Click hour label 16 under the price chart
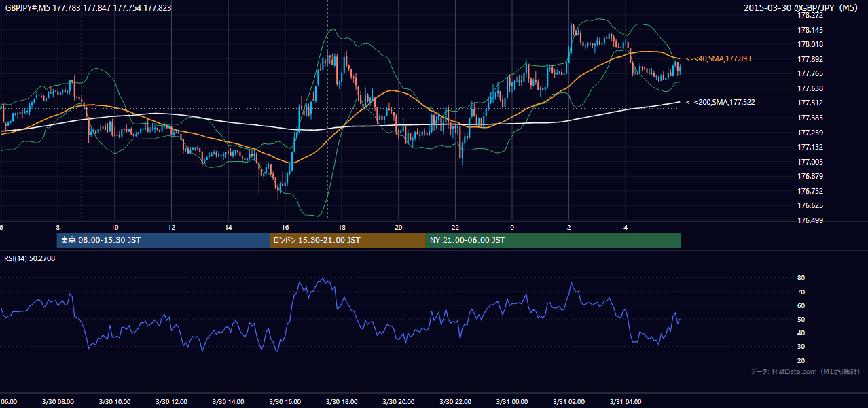Screen dimensions: 868x408 (285, 228)
